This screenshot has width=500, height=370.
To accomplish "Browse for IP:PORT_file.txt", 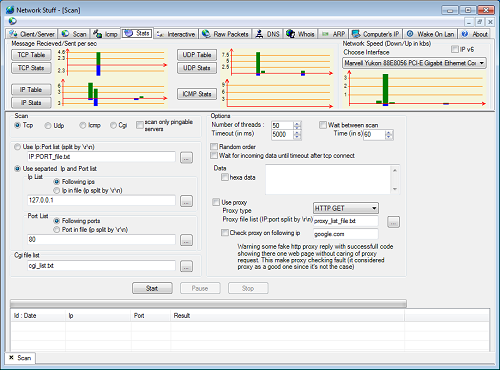I will pos(186,158).
